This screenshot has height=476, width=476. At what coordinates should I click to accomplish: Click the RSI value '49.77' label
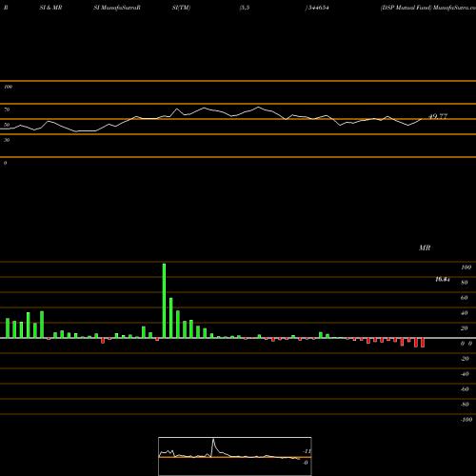coord(438,116)
